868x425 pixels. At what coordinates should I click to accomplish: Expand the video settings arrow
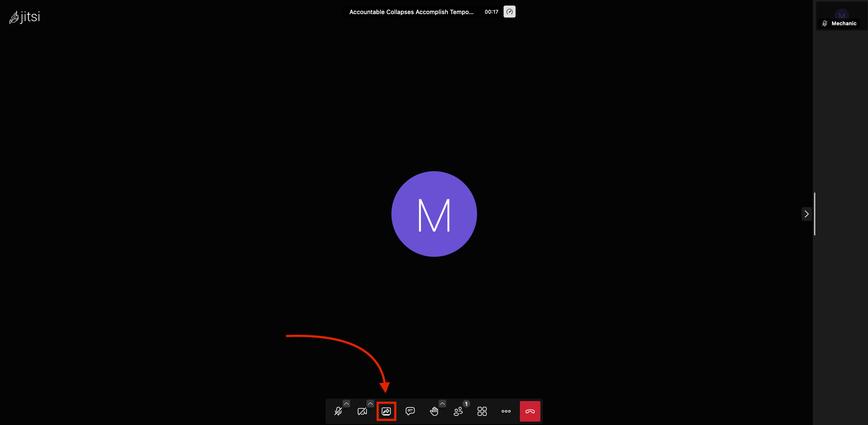point(370,404)
